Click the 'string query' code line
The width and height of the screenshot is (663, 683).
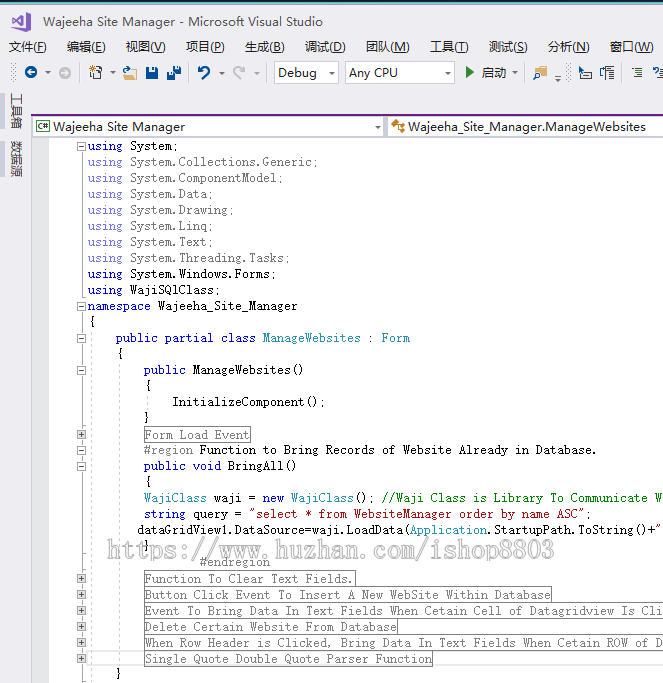click(x=367, y=514)
